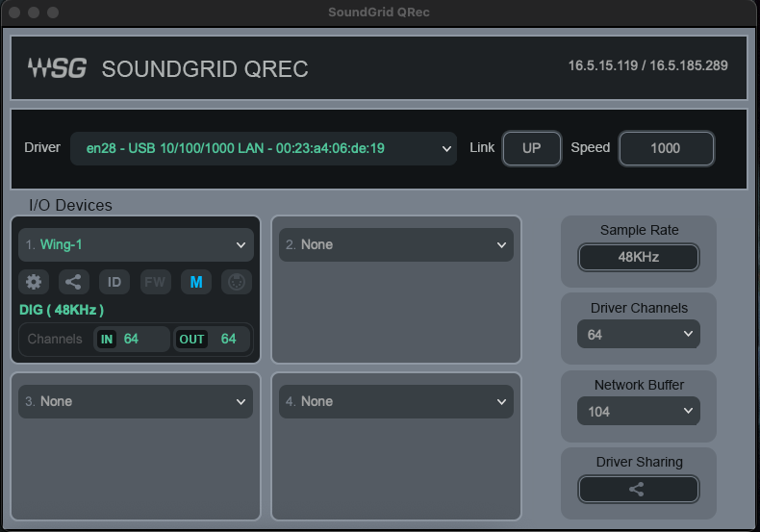The image size is (760, 532).
Task: Toggle the blue M clock master button
Action: click(196, 282)
